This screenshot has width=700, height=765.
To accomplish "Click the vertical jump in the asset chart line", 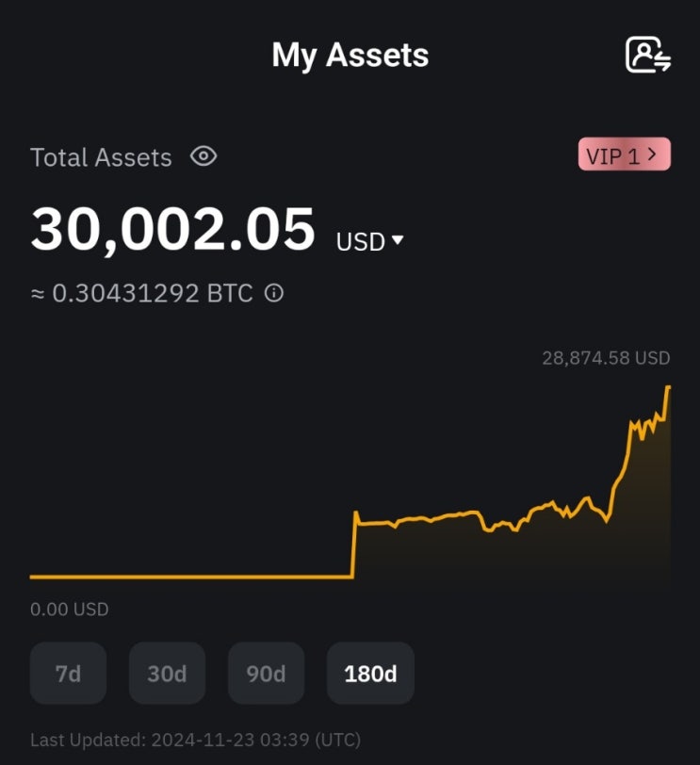I will click(x=354, y=544).
